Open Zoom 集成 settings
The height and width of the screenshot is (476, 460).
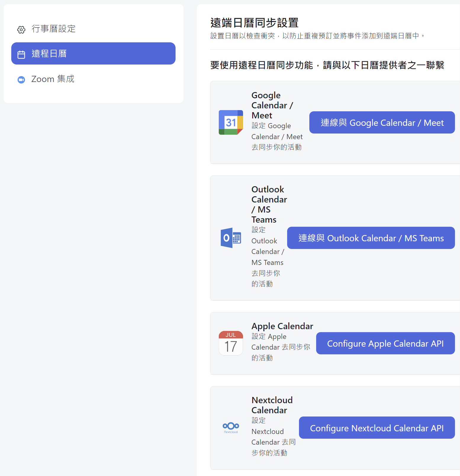[x=93, y=79]
